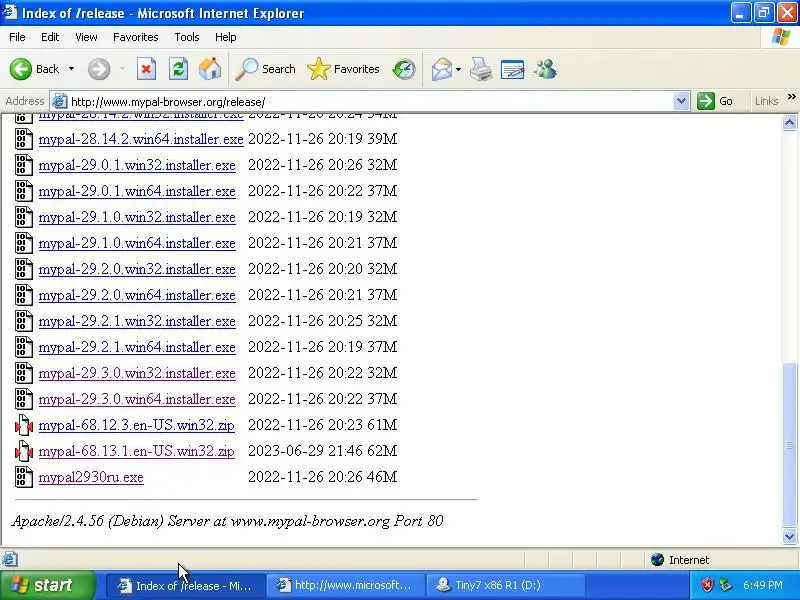Click the 6:49 PM taskbar clock
Viewport: 800px width, 600px height.
pos(763,585)
